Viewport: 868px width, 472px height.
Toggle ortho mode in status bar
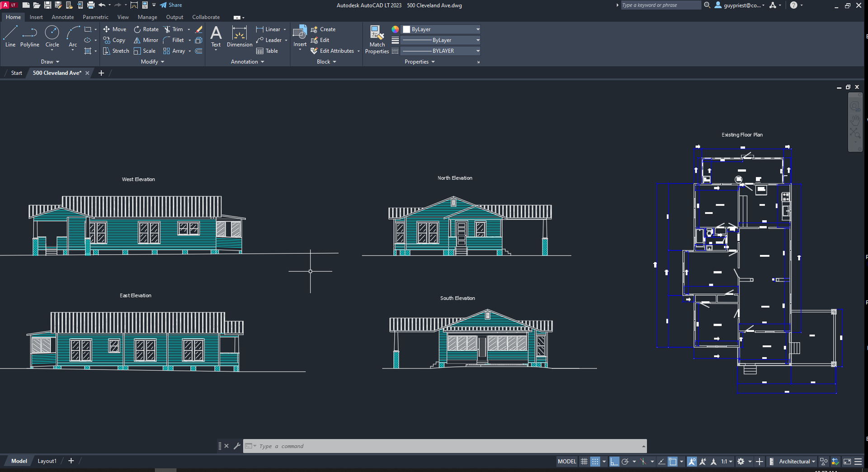coord(614,462)
